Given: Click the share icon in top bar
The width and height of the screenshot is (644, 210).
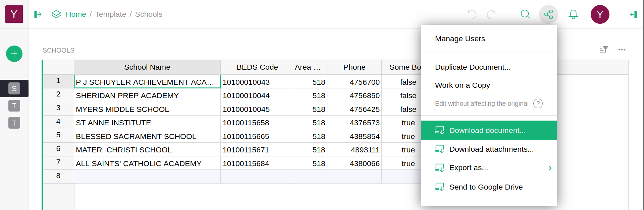Looking at the screenshot, I should (548, 14).
